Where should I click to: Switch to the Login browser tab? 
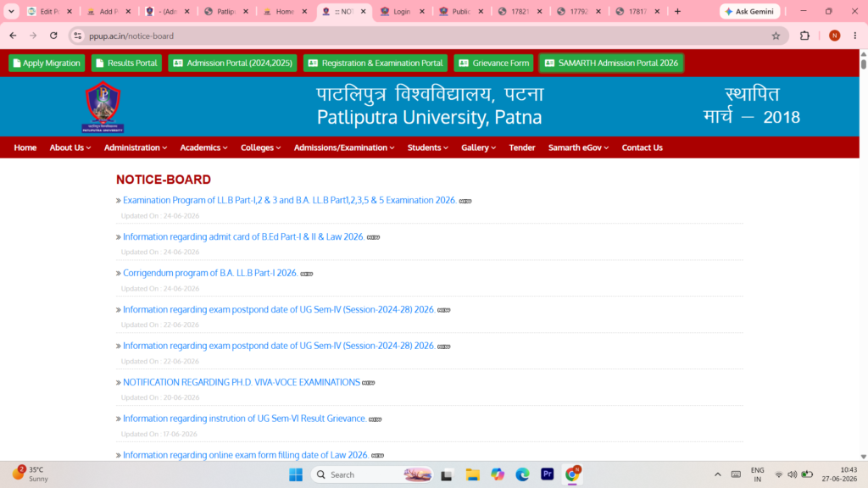[x=402, y=11]
